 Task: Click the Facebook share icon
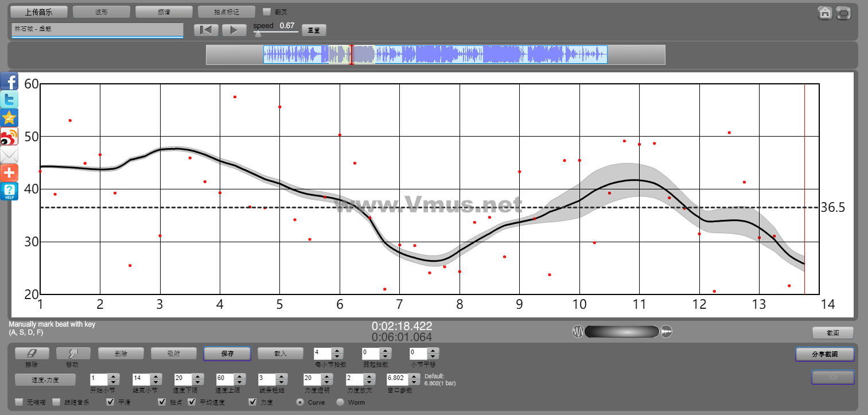(9, 81)
